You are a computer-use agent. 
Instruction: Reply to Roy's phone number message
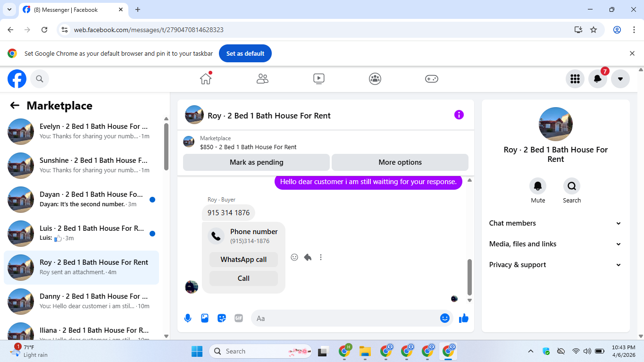click(308, 257)
